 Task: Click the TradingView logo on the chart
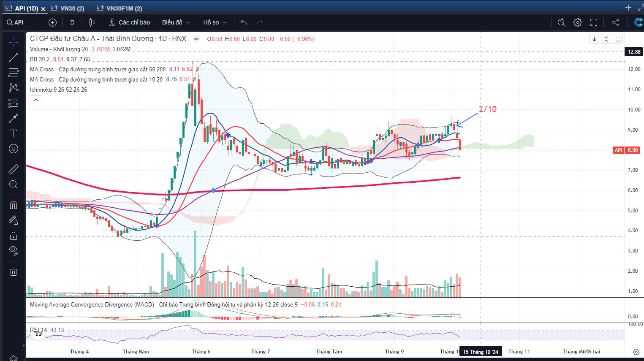coord(39,334)
